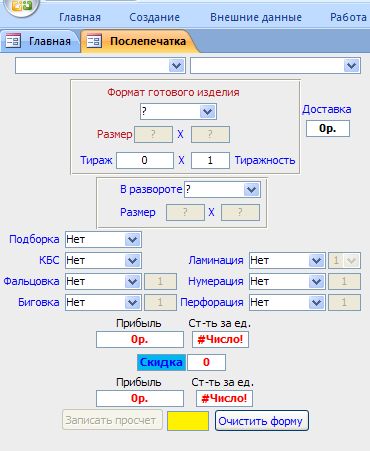Click the Тиражность label

coord(265,160)
